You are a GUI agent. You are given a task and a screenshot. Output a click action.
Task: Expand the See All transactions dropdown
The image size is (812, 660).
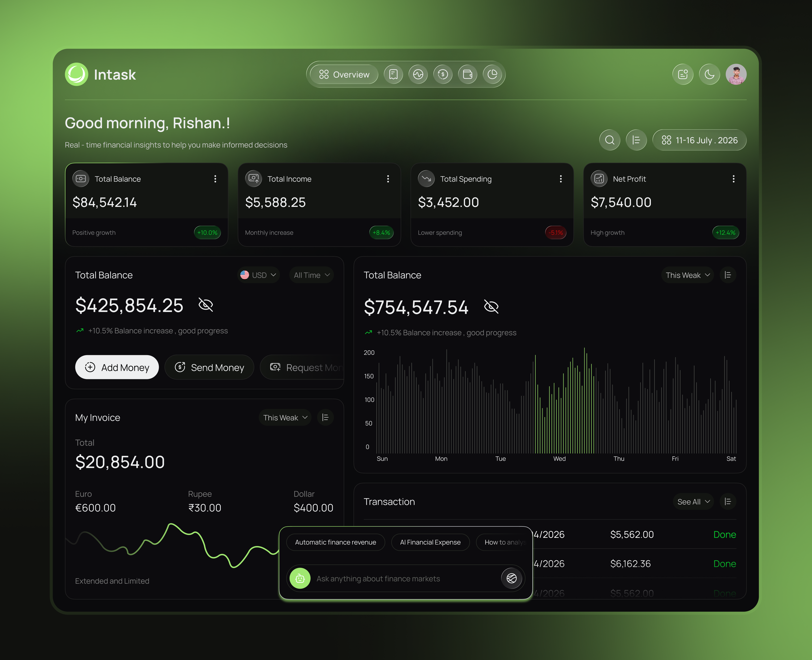[693, 501]
